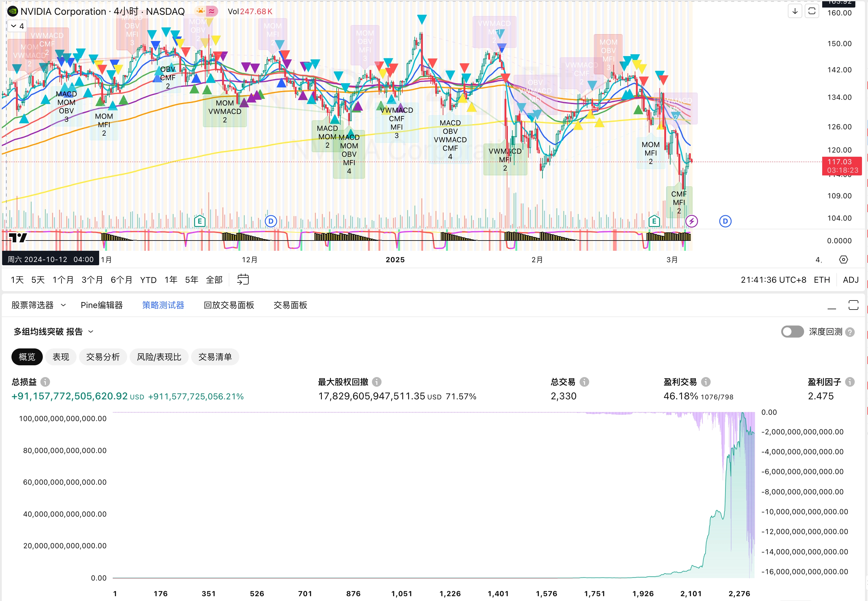
Task: Click the MACD OBV VWMACD CMF 4 signal label
Action: click(x=450, y=140)
